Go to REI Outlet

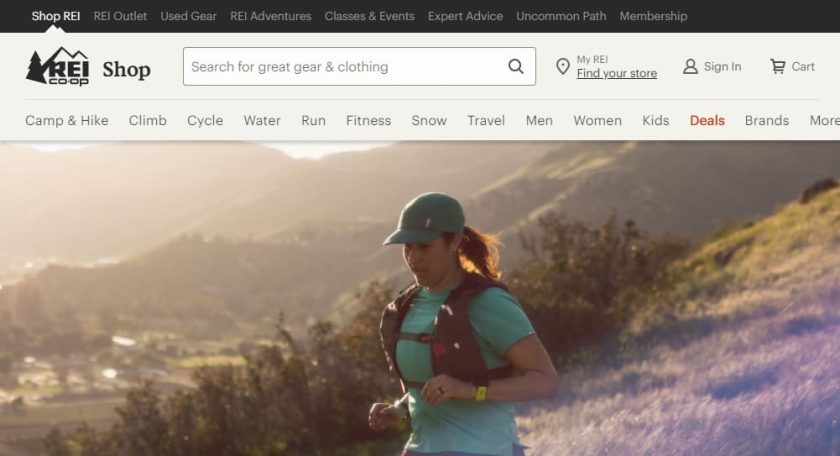tap(120, 16)
